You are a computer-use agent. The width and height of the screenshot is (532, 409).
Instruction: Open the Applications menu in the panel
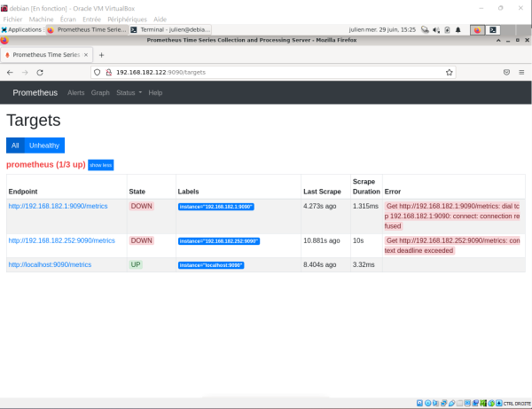[21, 30]
